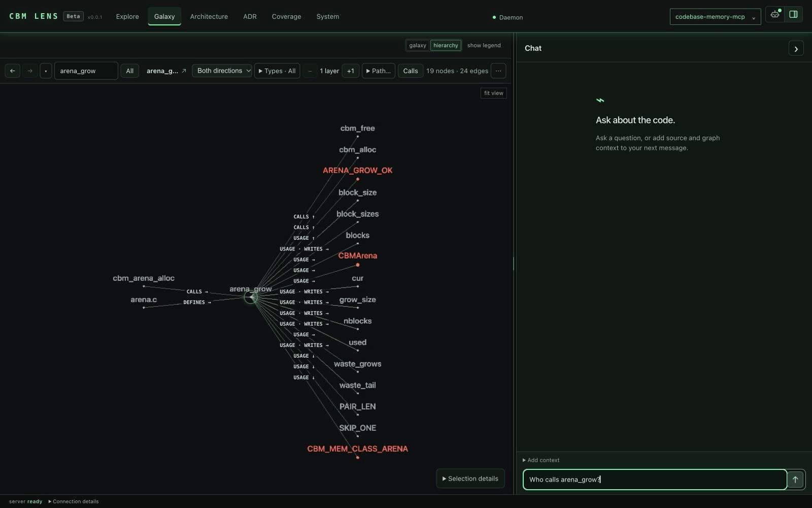Open the three-dots more options menu

coord(498,71)
